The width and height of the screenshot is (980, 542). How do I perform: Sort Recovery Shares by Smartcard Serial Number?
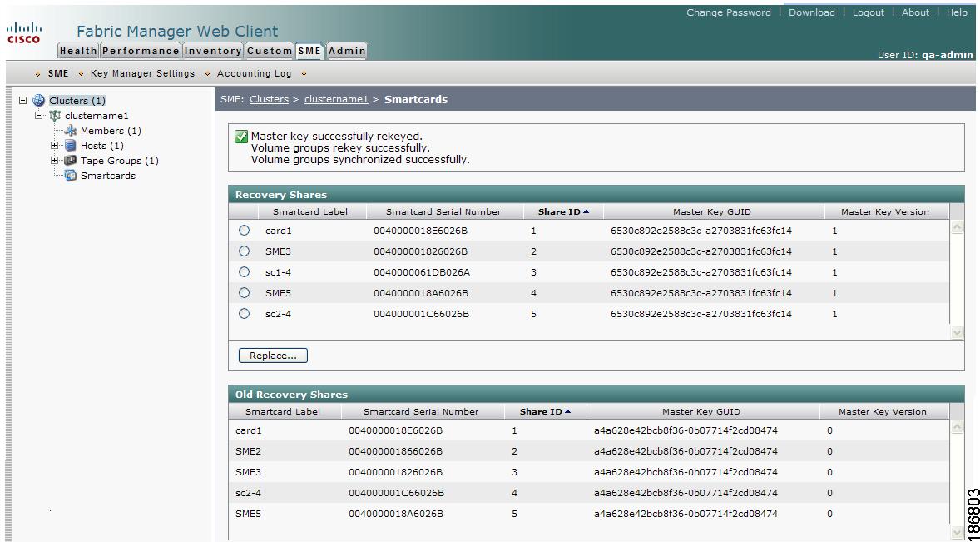tap(443, 212)
